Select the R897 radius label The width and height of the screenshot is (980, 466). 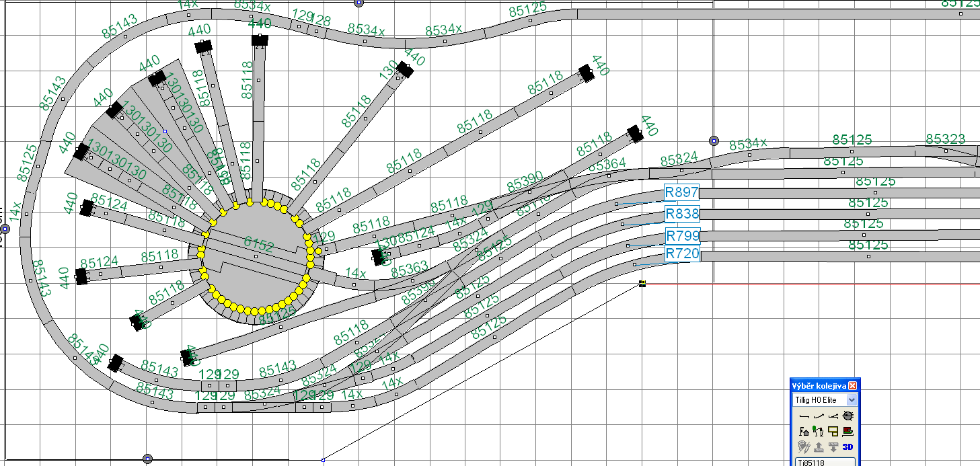[x=681, y=193]
